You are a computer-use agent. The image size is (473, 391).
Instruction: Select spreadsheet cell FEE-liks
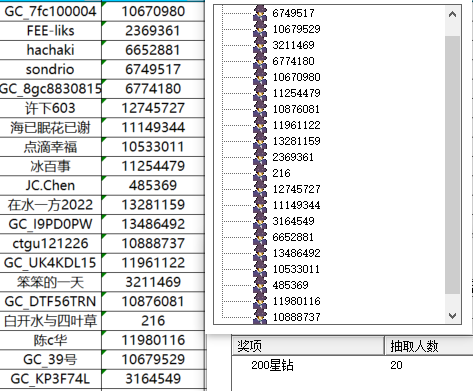[x=50, y=31]
